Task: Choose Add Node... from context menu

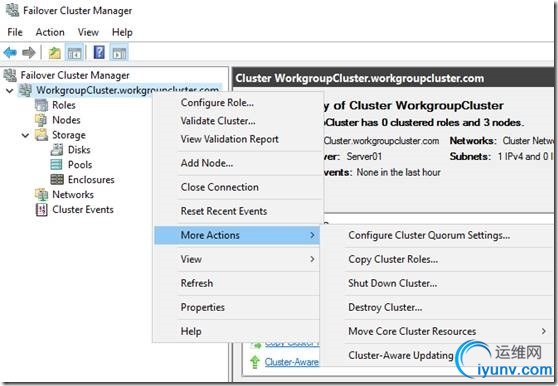Action: [x=237, y=163]
